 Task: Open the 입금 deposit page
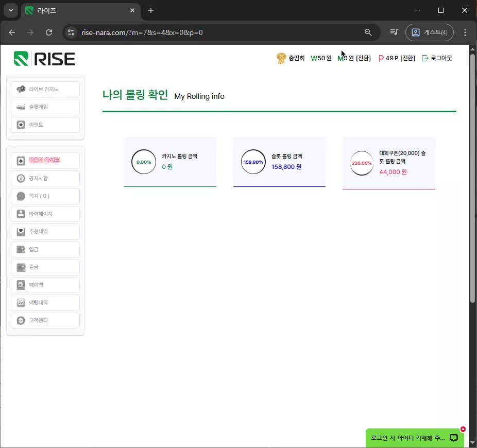click(45, 249)
